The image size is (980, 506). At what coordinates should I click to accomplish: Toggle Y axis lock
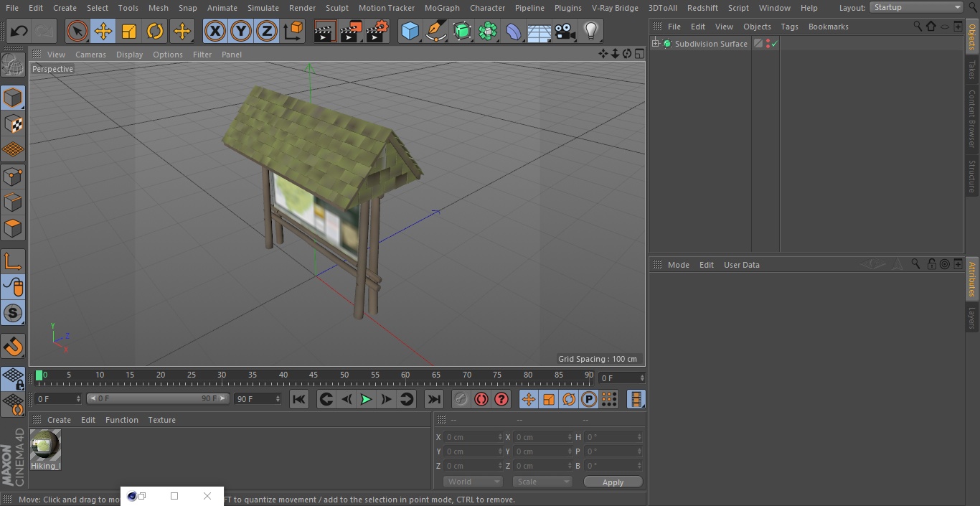click(x=241, y=32)
